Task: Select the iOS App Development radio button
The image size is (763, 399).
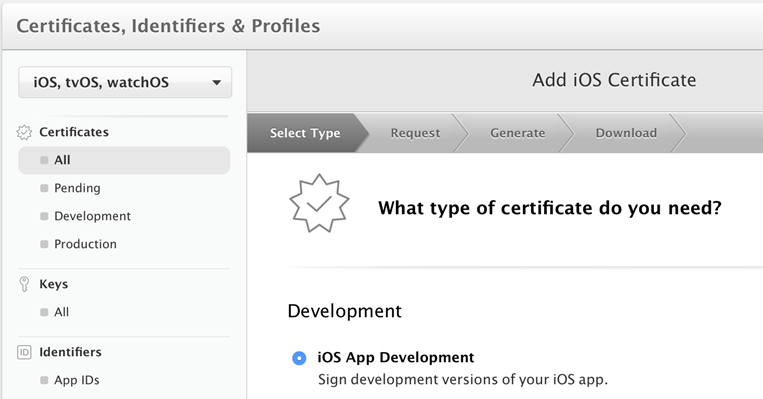Action: pos(299,358)
